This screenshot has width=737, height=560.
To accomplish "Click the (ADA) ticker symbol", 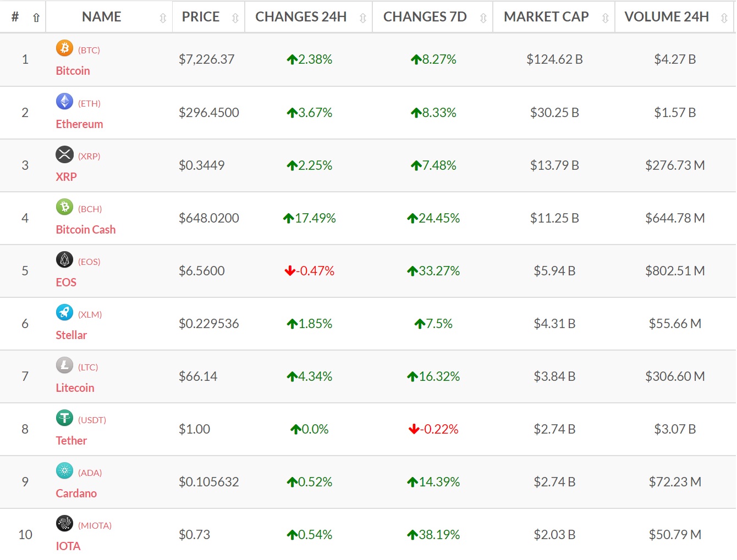I will pos(90,473).
